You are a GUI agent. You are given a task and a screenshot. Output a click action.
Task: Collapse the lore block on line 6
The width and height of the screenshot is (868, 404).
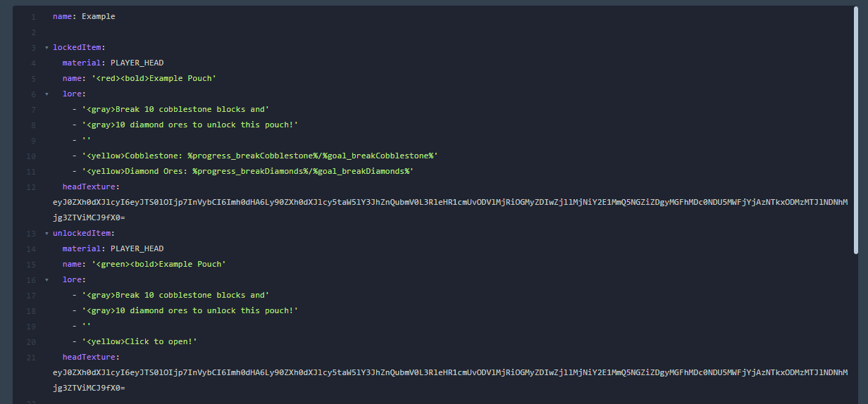(46, 94)
